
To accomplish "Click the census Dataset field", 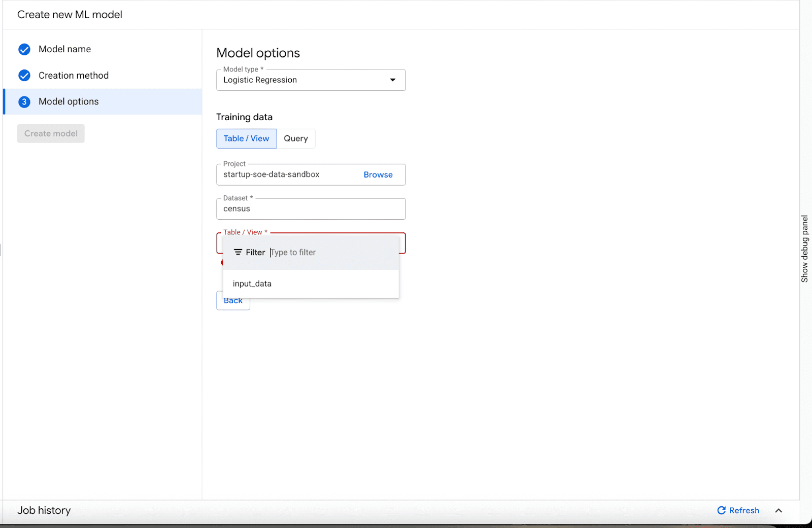I will tap(311, 208).
